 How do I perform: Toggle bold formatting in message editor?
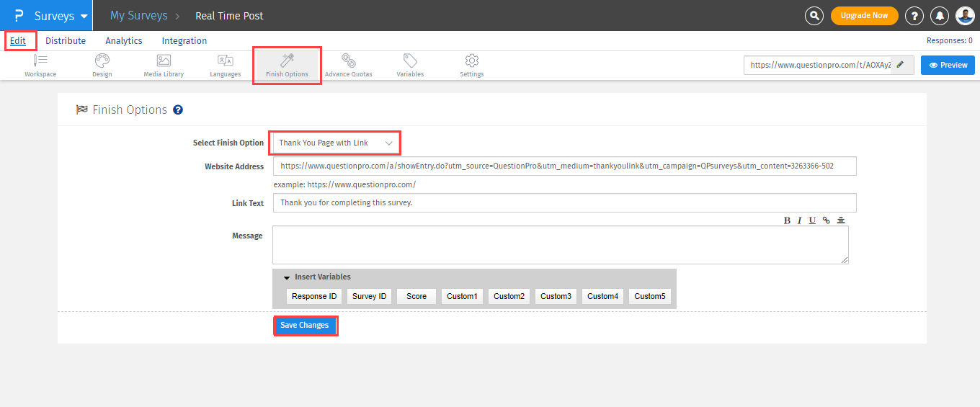click(x=787, y=220)
